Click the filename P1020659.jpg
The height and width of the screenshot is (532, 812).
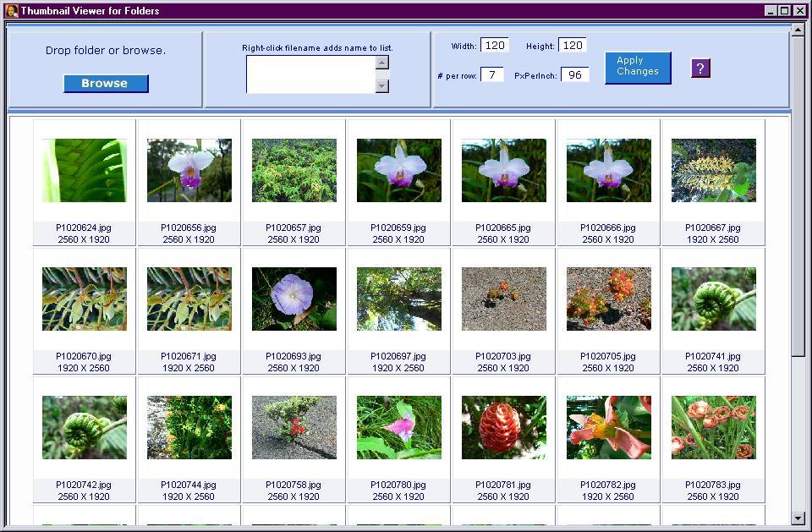(x=398, y=228)
